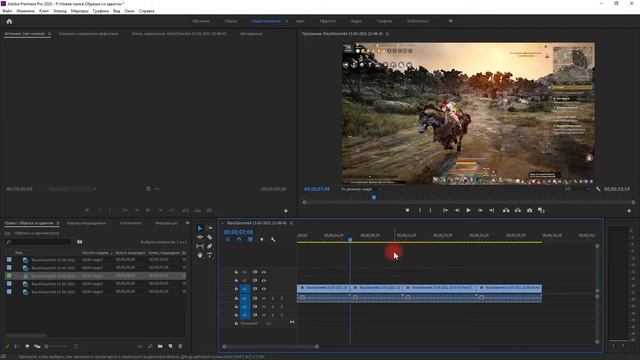Switch to Цвет workspace tab

click(300, 21)
